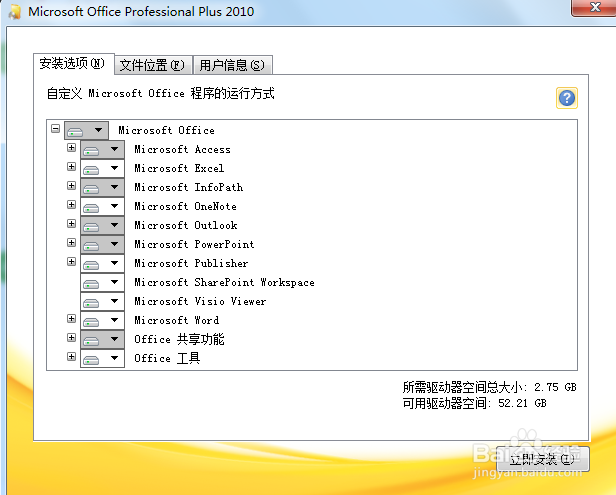Switch to the 文件位置(F) tab

(152, 65)
